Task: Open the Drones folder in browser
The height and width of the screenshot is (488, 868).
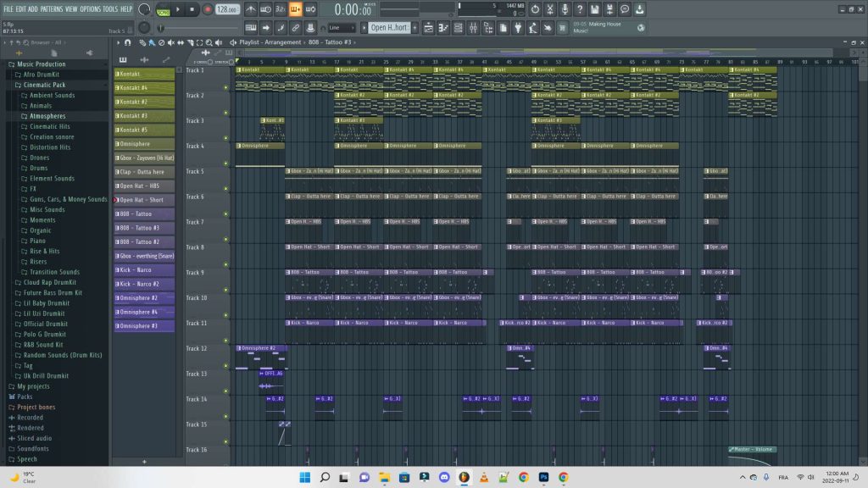Action: pos(39,158)
